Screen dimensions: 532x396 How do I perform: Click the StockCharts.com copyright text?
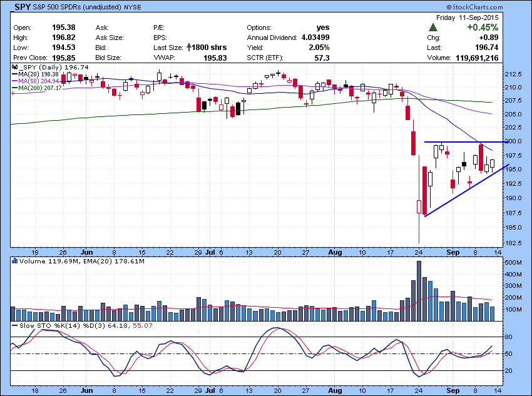click(x=474, y=7)
